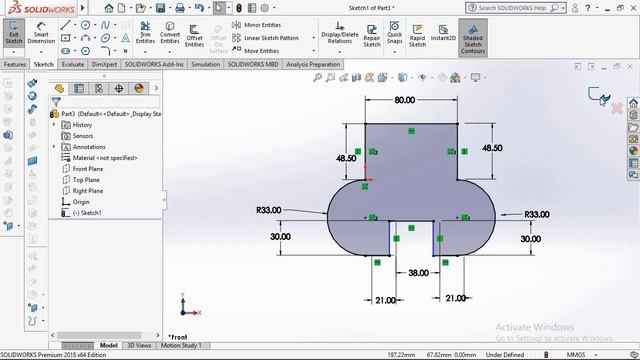Viewport: 640px width, 360px height.
Task: Select the Text sketch tool
Action: point(126,38)
